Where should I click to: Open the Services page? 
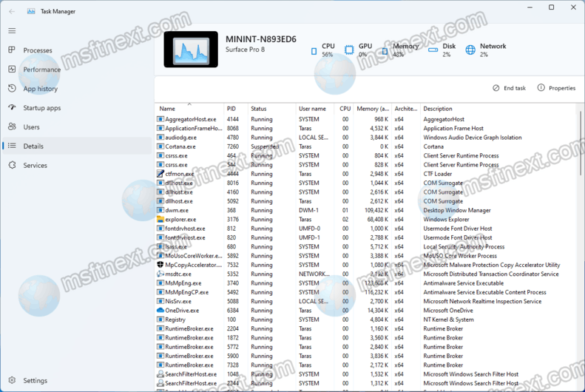point(35,165)
